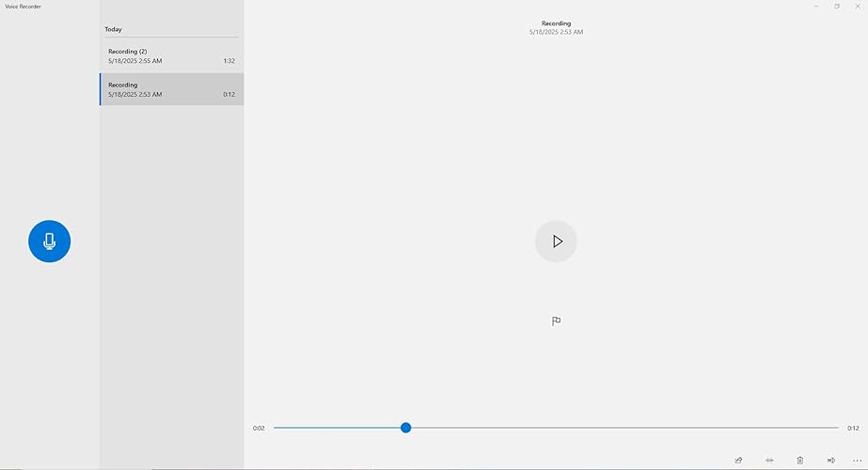Minimize the Voice Recorder window

point(816,6)
